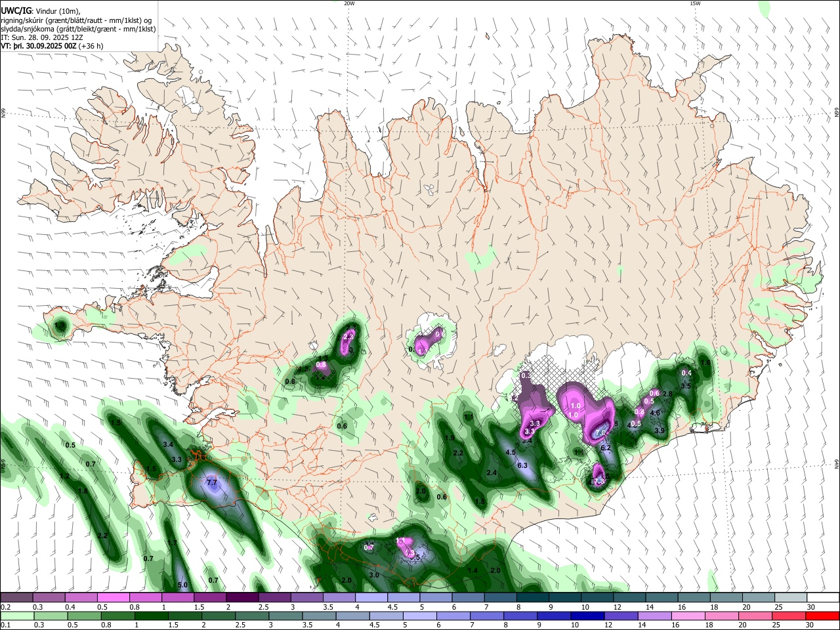The width and height of the screenshot is (840, 630).
Task: Pick the darkest green 1 mm rain swatch
Action: click(151, 616)
